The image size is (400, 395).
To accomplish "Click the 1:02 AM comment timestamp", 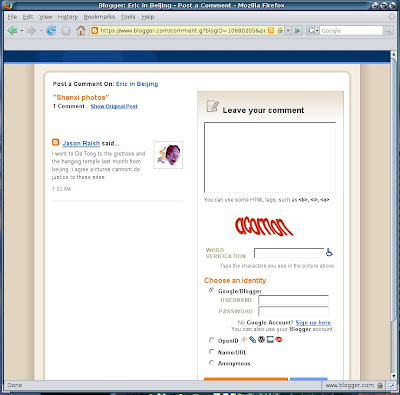I will pyautogui.click(x=61, y=189).
